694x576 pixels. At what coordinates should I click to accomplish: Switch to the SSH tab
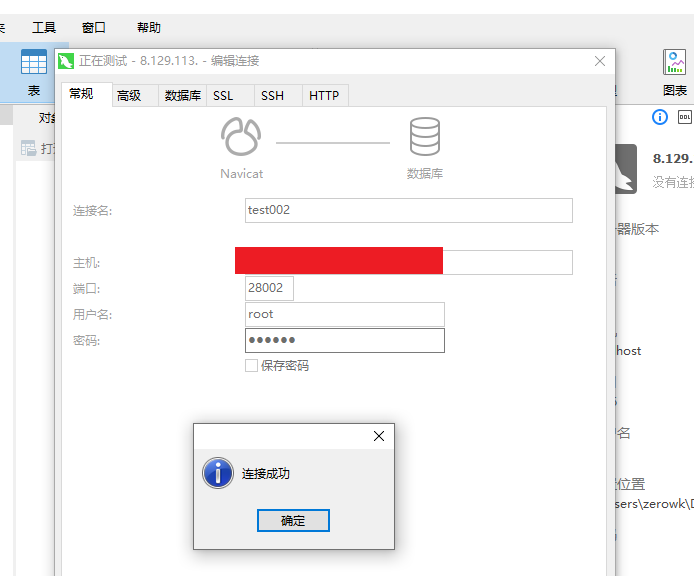pyautogui.click(x=278, y=95)
